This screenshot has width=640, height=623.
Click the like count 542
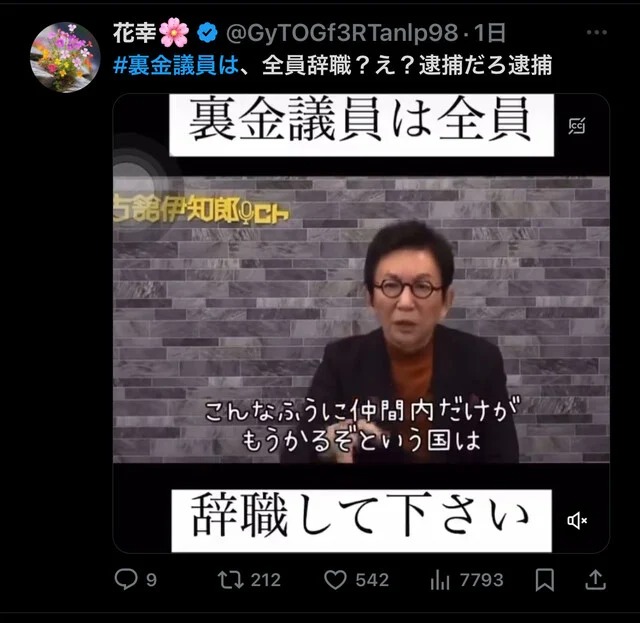tap(372, 580)
